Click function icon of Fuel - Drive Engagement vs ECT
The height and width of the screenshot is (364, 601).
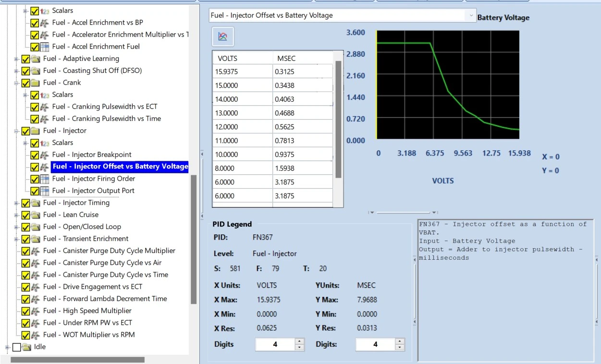point(36,287)
